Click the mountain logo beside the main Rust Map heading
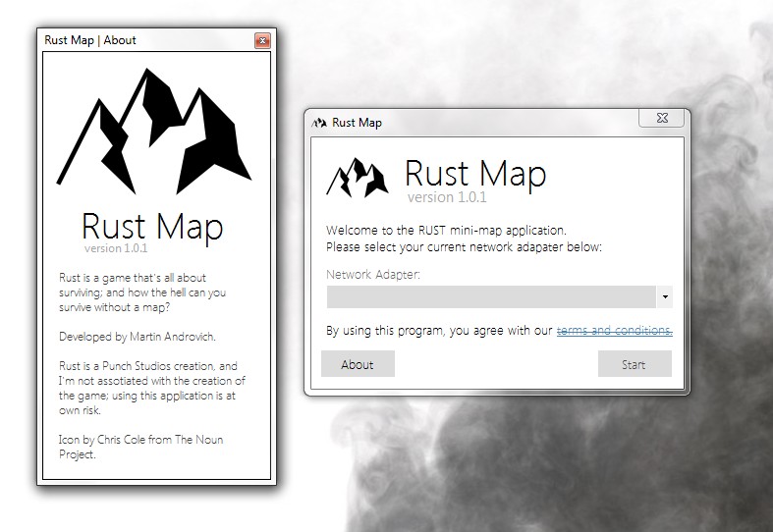 click(x=356, y=178)
